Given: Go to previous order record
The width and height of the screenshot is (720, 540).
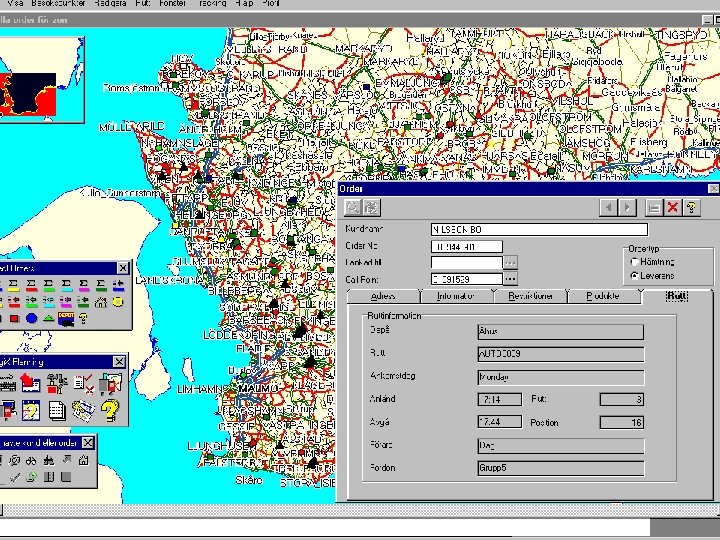Looking at the screenshot, I should point(608,208).
